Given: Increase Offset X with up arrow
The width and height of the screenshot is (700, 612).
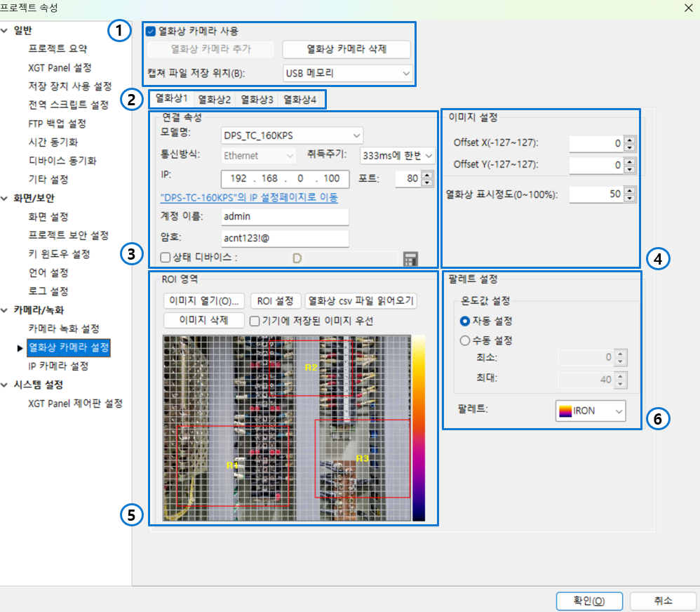Looking at the screenshot, I should [629, 140].
